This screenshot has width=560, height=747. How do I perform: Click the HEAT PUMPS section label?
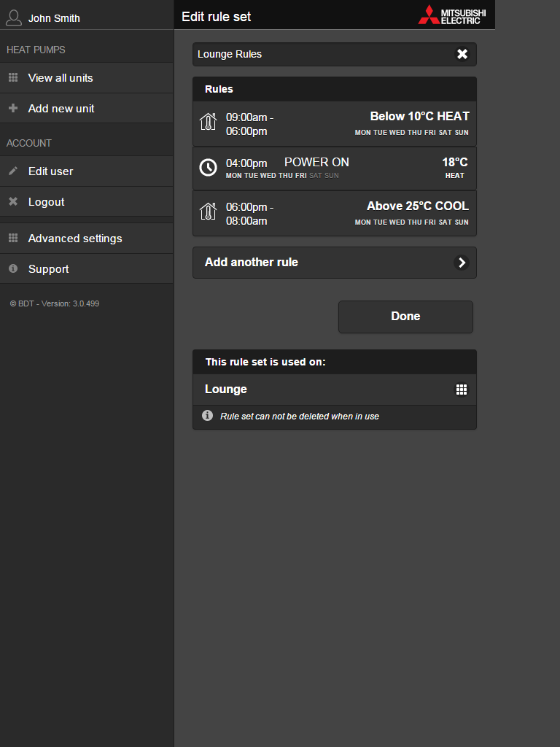(36, 50)
